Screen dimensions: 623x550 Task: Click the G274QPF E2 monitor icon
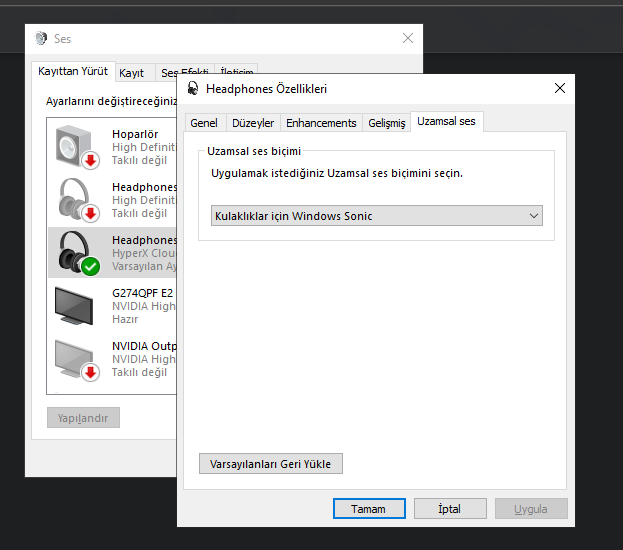point(74,306)
